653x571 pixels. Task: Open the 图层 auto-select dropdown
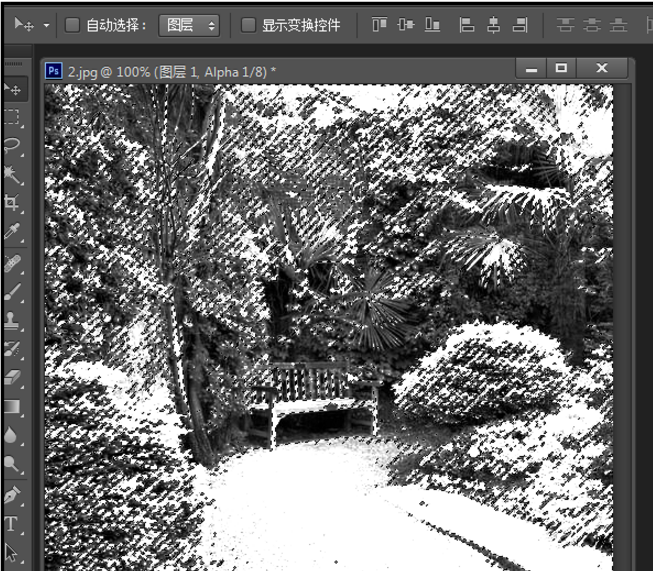coord(189,25)
